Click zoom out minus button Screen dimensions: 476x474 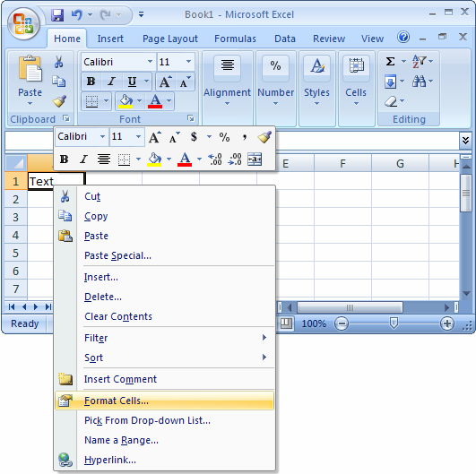pyautogui.click(x=342, y=323)
